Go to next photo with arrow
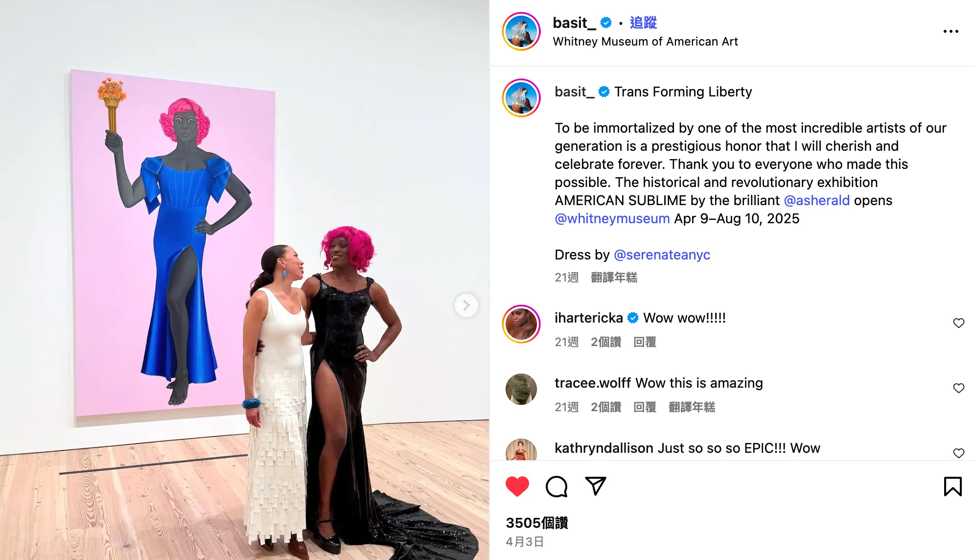This screenshot has width=975, height=560. pos(466,305)
